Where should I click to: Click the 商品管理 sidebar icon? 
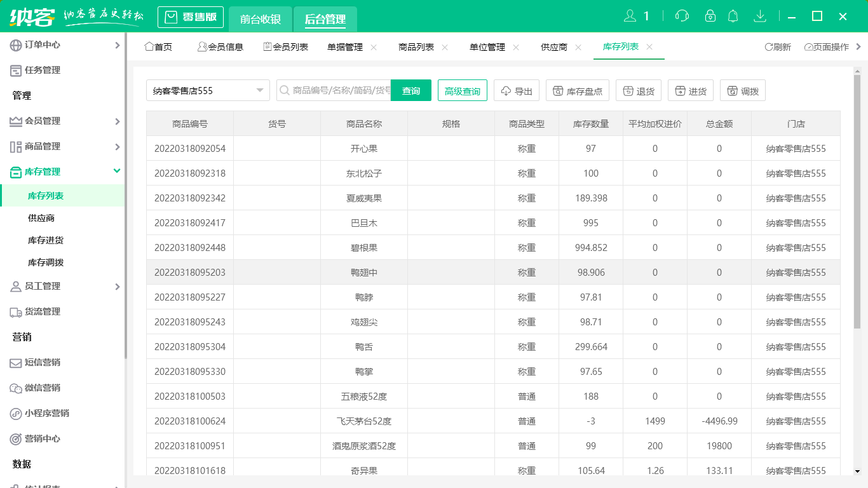coord(16,147)
